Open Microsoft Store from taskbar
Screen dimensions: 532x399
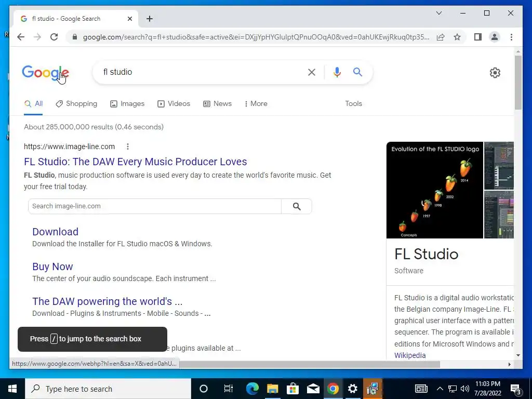292,389
